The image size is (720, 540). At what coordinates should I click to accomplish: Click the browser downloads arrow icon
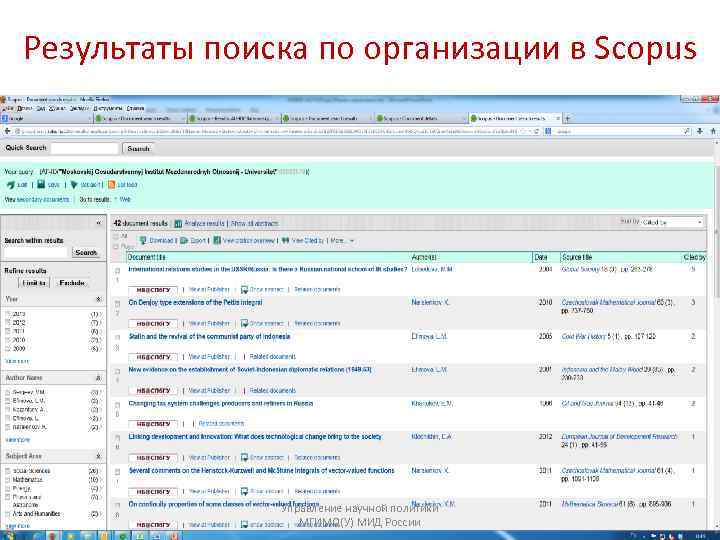point(700,131)
